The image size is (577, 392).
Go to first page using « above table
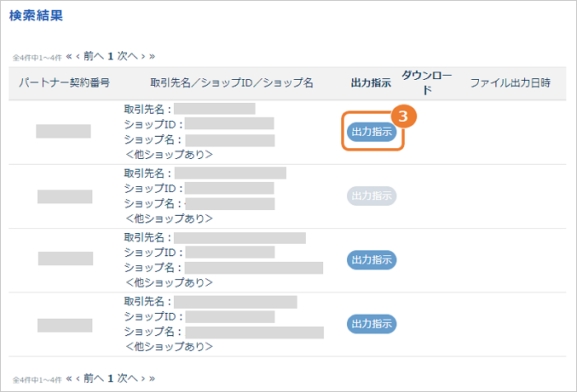[68, 56]
